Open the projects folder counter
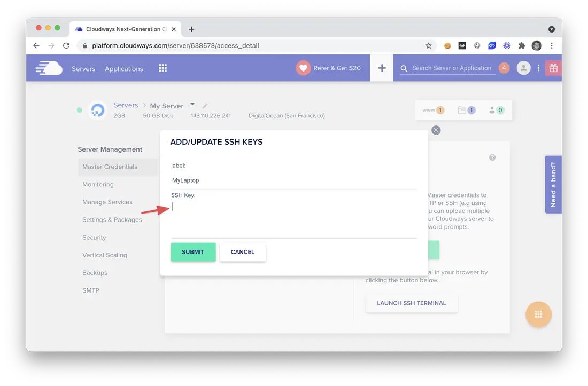 (467, 110)
